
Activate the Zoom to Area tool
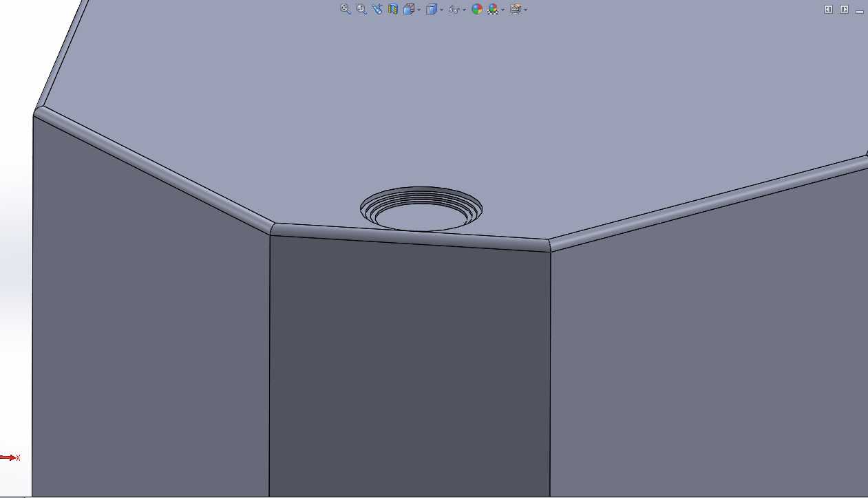pos(361,9)
